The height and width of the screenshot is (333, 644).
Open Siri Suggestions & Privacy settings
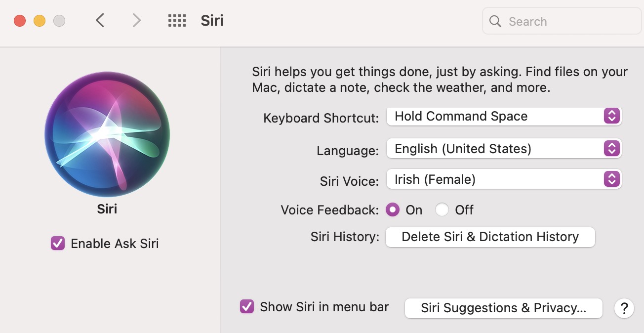tap(503, 308)
